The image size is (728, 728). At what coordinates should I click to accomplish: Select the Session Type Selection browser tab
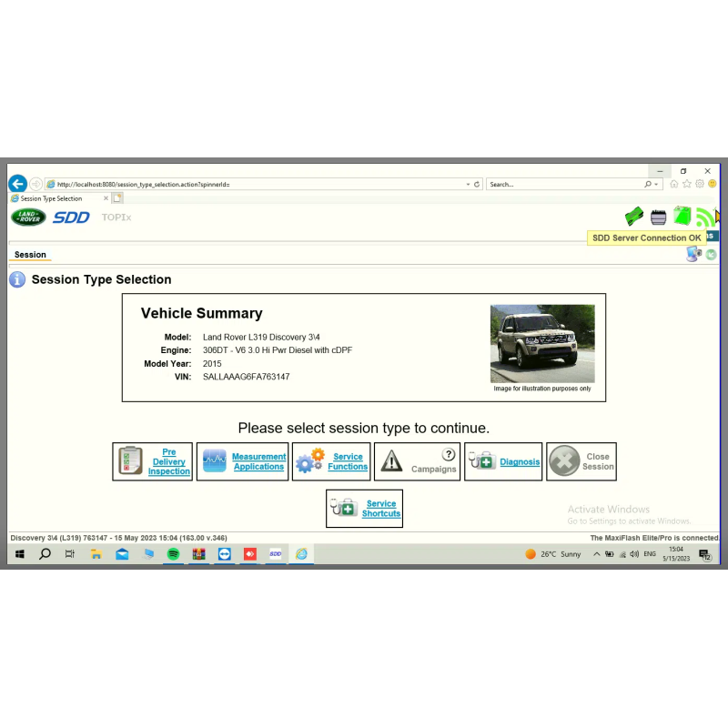[55, 198]
